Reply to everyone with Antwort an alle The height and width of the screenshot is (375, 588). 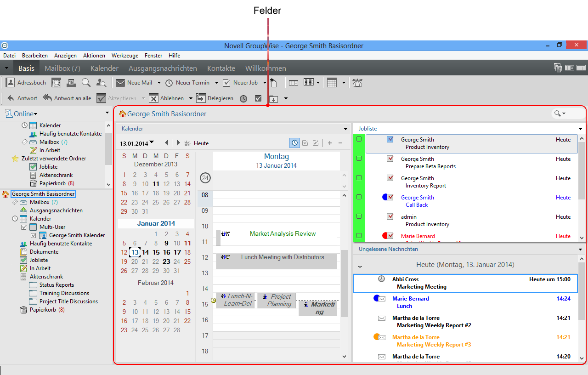tap(67, 98)
